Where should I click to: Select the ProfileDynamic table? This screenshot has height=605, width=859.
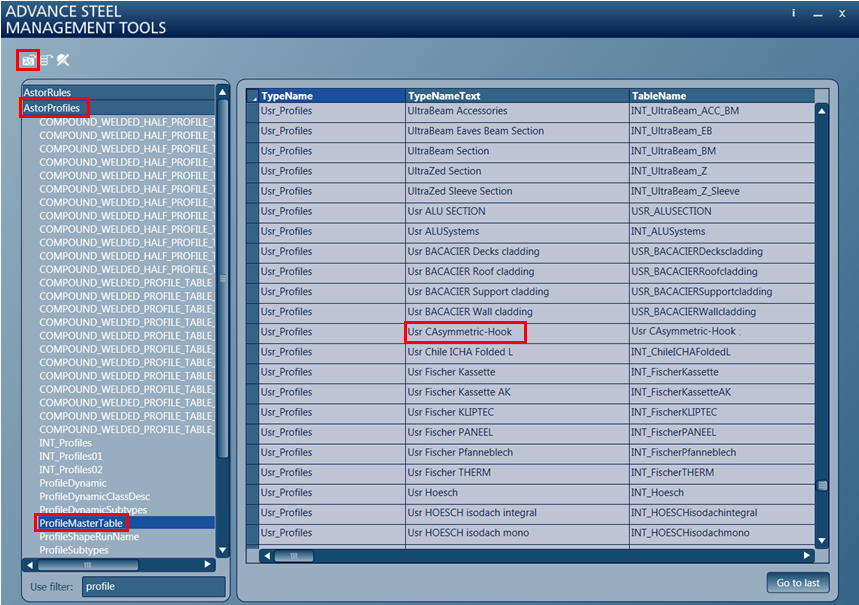coord(73,483)
